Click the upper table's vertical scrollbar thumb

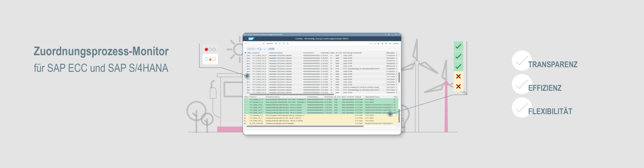pyautogui.click(x=399, y=77)
